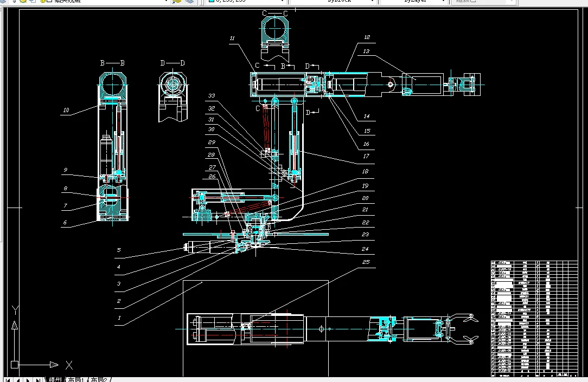Select the D—D section view title
Screen dimensions: 588x382
(172, 63)
